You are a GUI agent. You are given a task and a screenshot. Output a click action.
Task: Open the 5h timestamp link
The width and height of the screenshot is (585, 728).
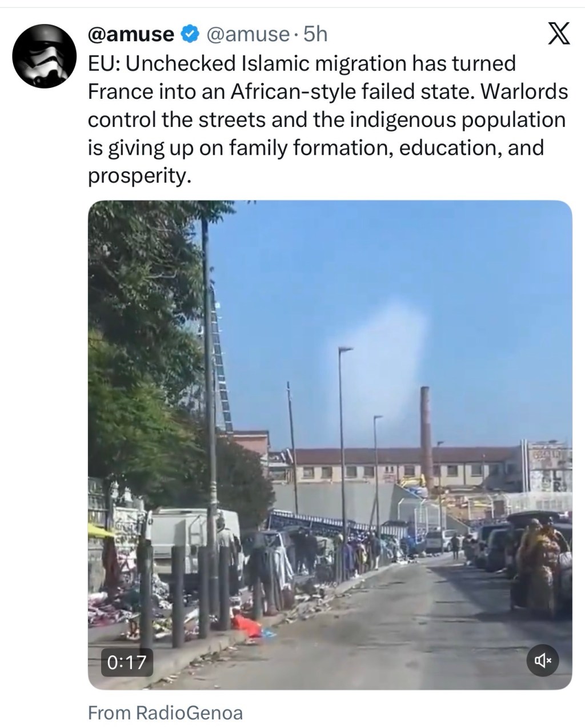(x=315, y=35)
